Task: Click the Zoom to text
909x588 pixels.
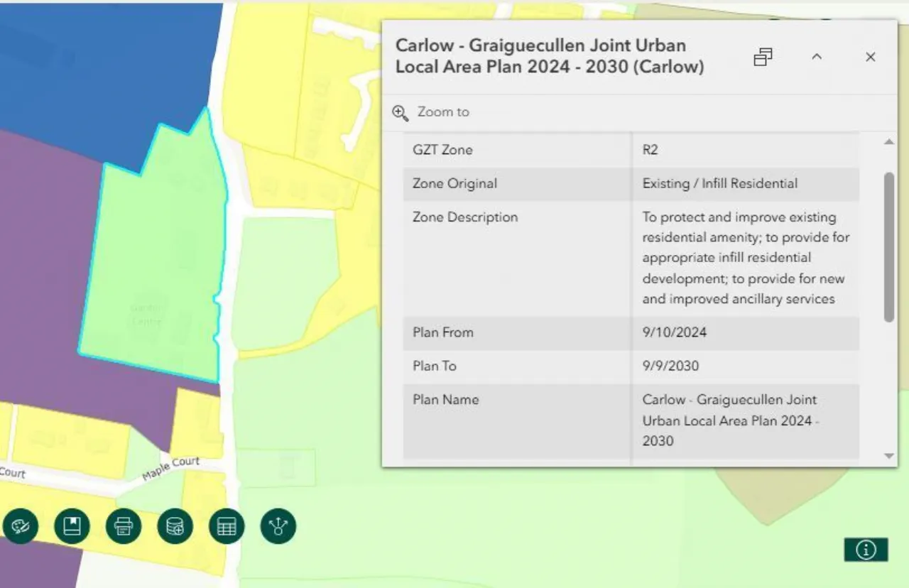Action: pyautogui.click(x=443, y=112)
